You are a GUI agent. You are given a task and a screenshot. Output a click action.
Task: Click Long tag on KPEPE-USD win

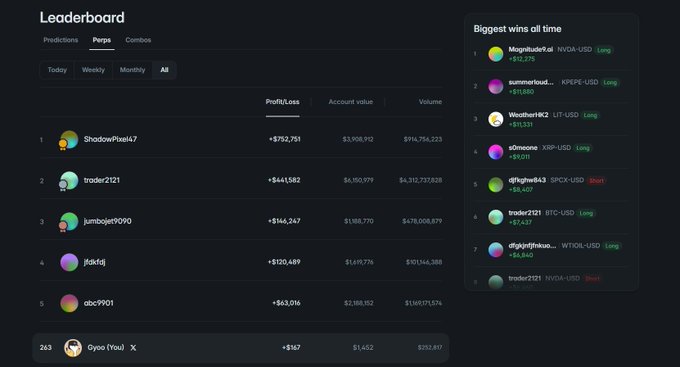point(610,82)
